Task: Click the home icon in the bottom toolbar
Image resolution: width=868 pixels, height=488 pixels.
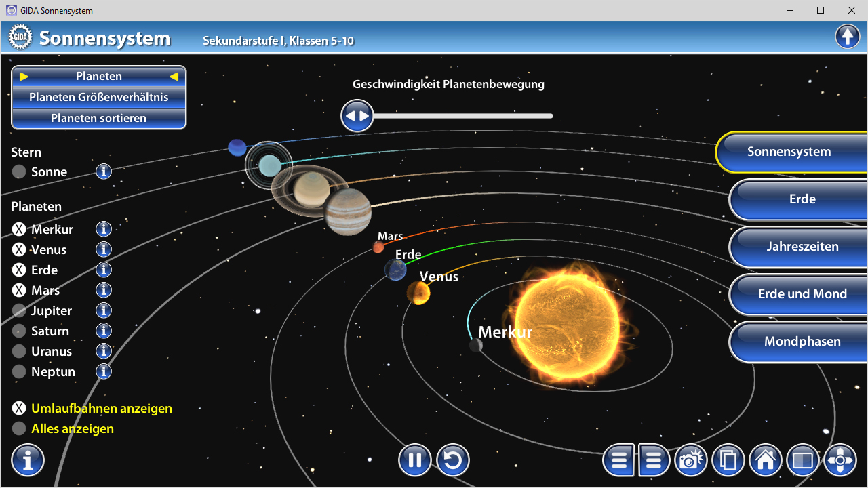Action: coord(765,461)
